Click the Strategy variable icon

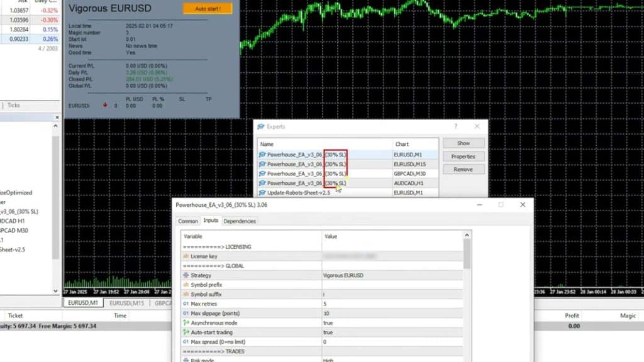coord(186,275)
